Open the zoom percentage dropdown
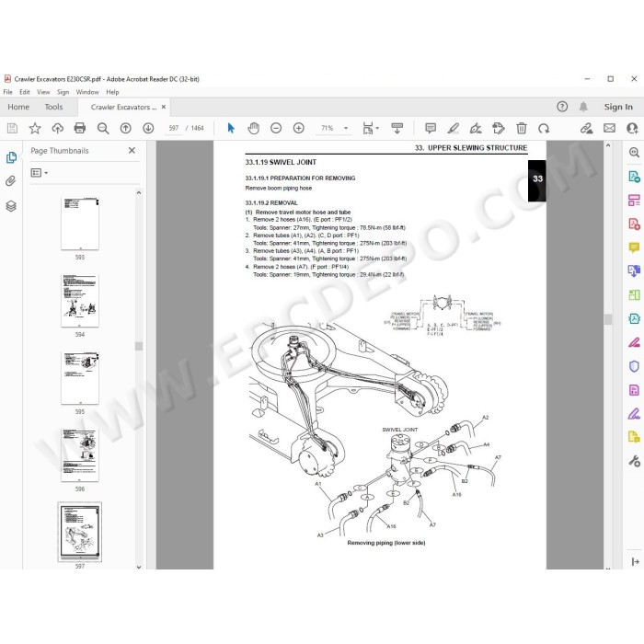This screenshot has width=644, height=644. point(346,129)
